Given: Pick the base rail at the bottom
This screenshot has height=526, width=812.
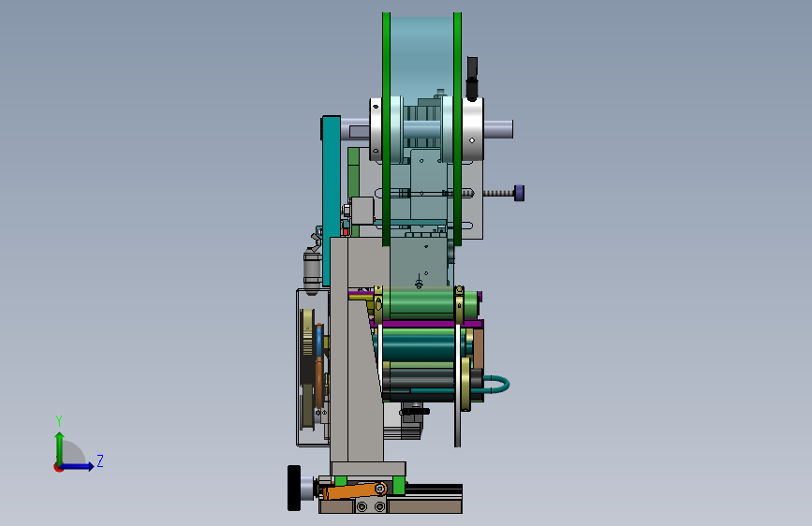Looking at the screenshot, I should pos(391,505).
